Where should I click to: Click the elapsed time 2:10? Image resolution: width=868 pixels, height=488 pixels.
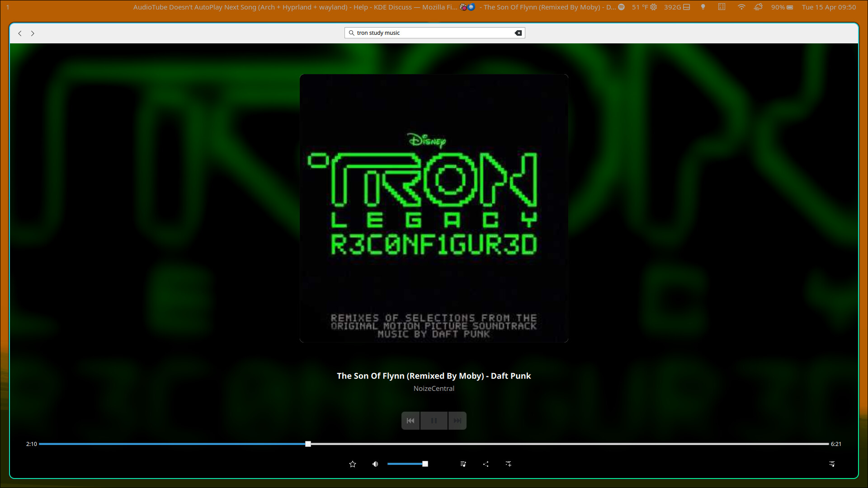(x=32, y=444)
